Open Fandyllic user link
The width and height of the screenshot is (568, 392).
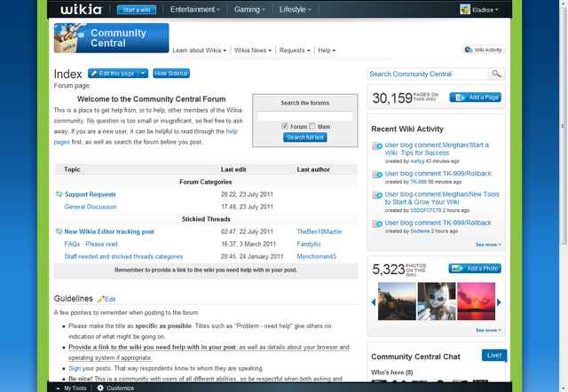pos(309,244)
